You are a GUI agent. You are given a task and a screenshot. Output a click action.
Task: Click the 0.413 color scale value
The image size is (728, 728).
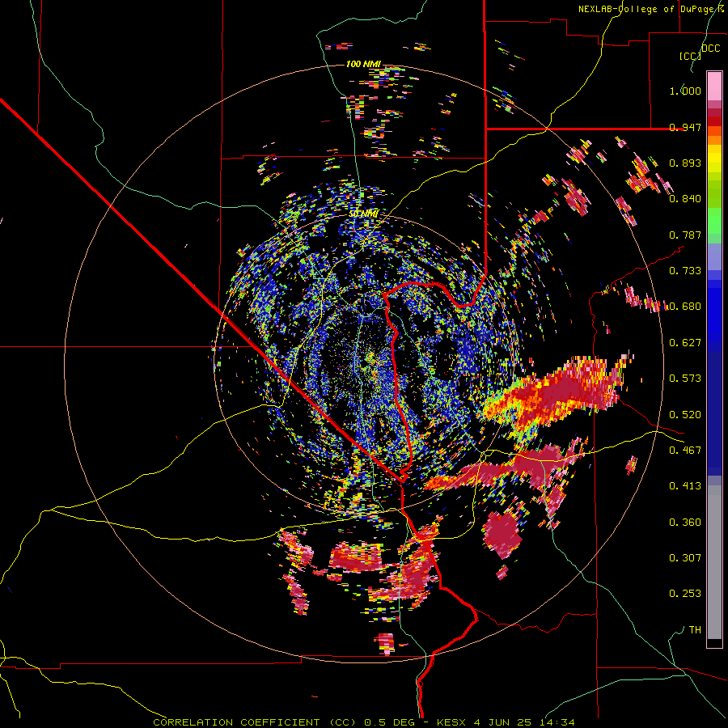pos(685,486)
